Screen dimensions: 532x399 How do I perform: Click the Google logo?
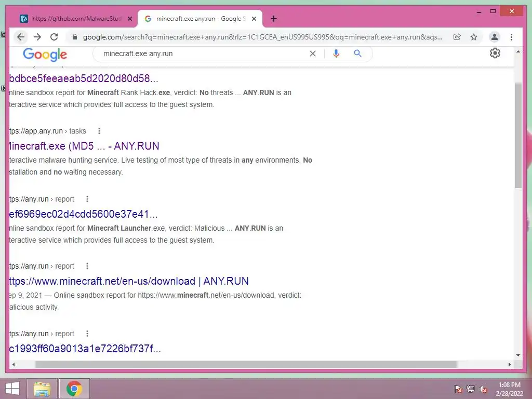coord(45,54)
